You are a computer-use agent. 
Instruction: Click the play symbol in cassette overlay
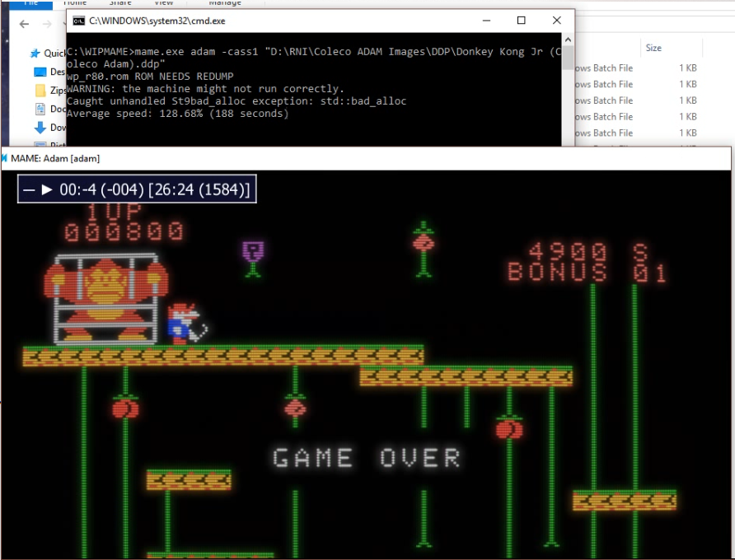click(47, 189)
